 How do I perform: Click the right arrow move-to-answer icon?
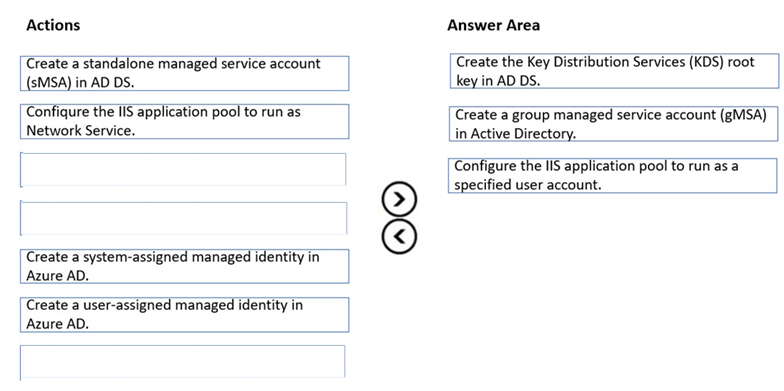pyautogui.click(x=398, y=200)
